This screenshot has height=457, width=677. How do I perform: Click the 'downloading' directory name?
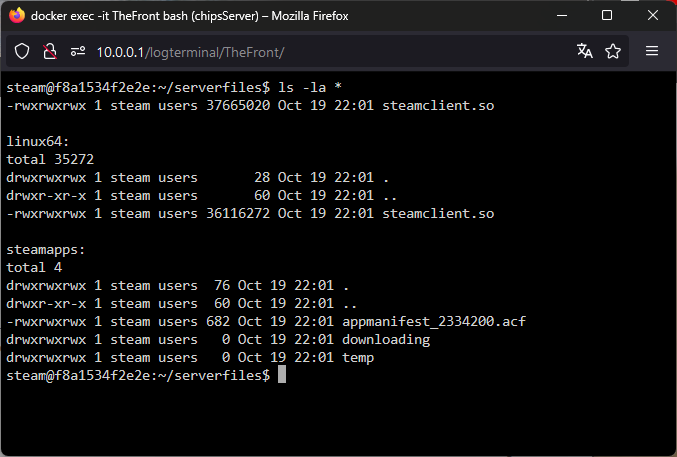point(386,340)
